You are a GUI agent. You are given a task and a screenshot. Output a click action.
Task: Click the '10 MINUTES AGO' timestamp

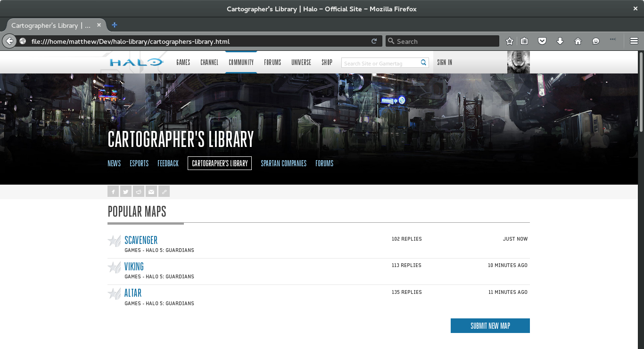pyautogui.click(x=508, y=265)
